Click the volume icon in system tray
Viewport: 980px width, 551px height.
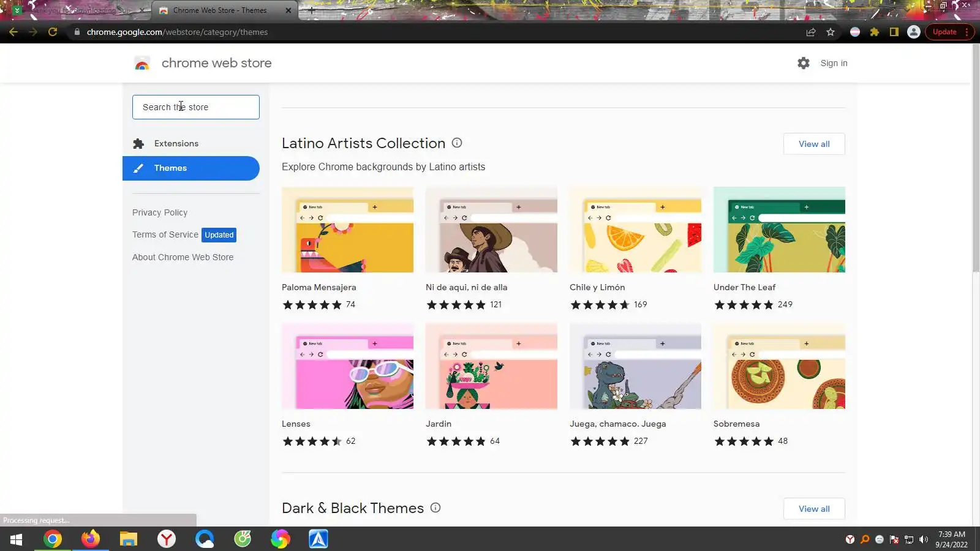(924, 539)
